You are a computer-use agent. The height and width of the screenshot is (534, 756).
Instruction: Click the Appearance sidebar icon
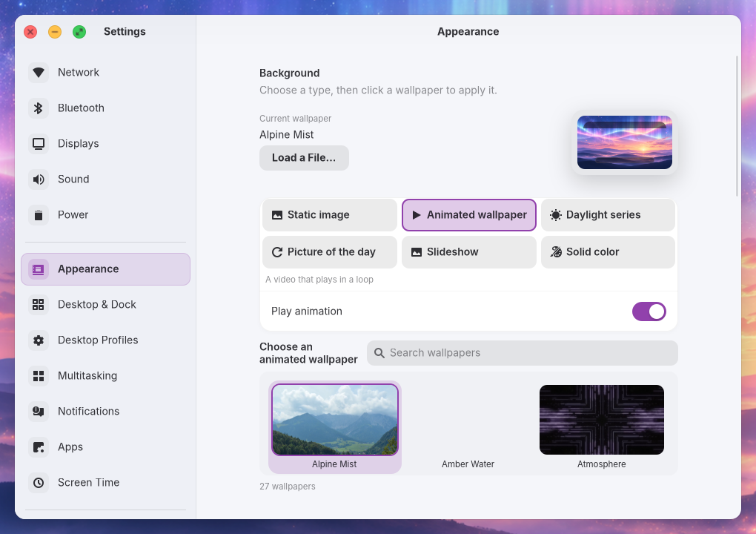(39, 269)
